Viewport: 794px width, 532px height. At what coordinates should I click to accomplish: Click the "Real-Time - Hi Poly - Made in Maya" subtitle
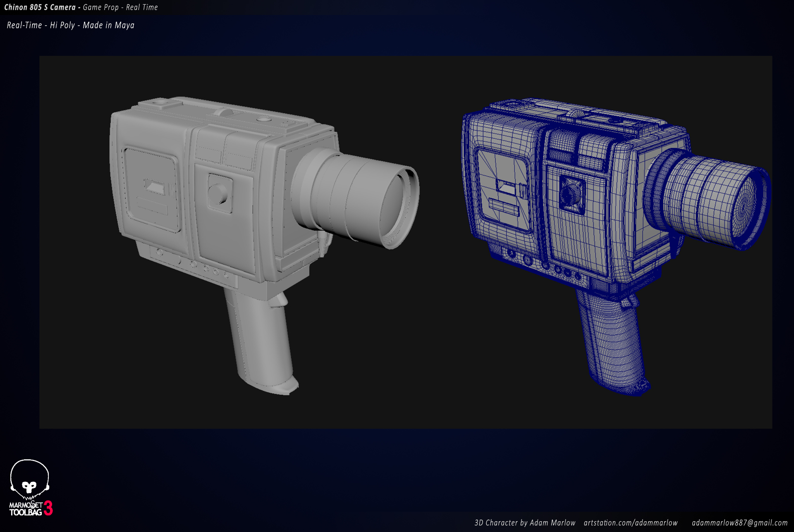[71, 25]
